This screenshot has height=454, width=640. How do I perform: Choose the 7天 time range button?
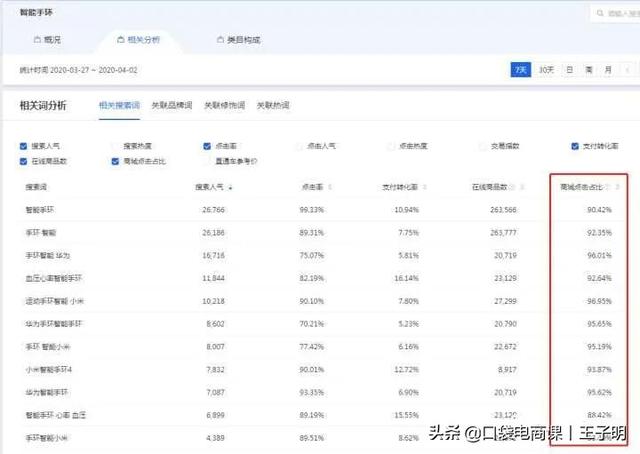pyautogui.click(x=520, y=70)
